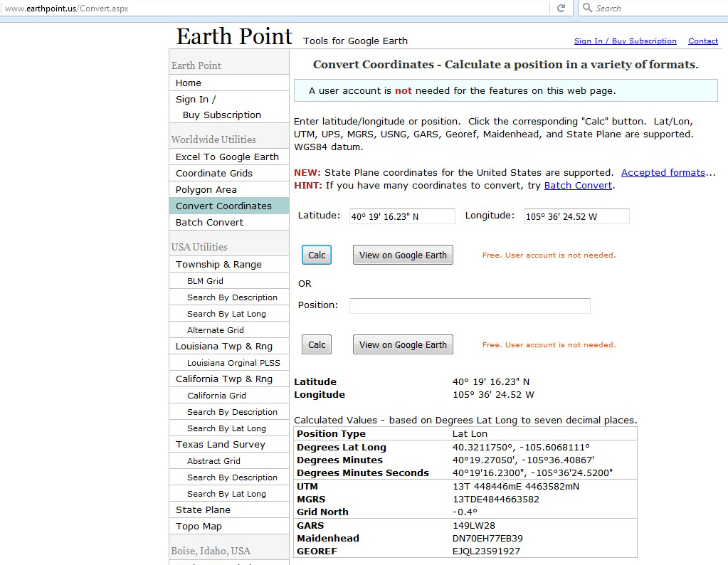Screen dimensions: 728x565
Task: Select Coordinate Grids in sidebar
Action: click(x=229, y=173)
